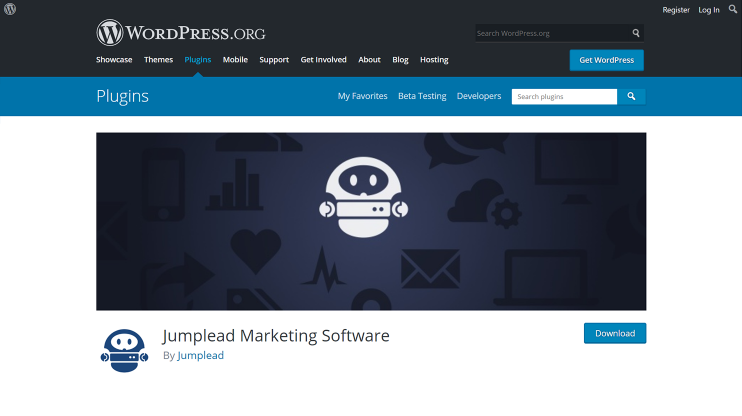
Task: Click the WordPress.org header logo
Action: pos(181,33)
